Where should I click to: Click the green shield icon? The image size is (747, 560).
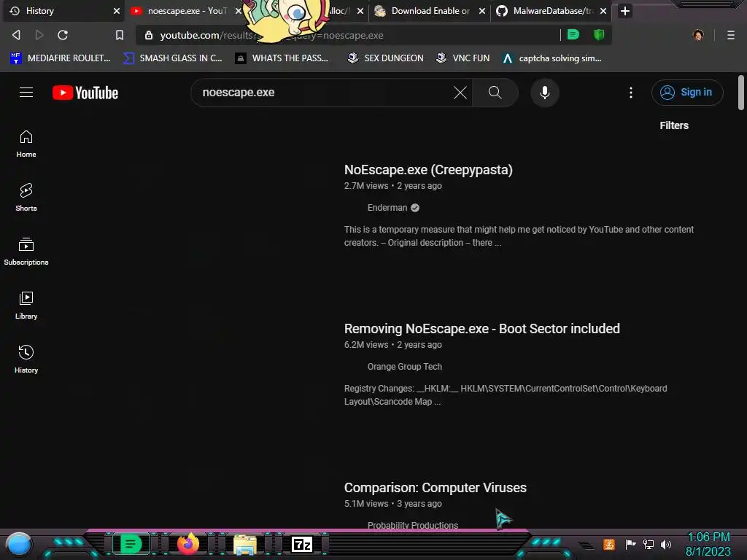(599, 35)
